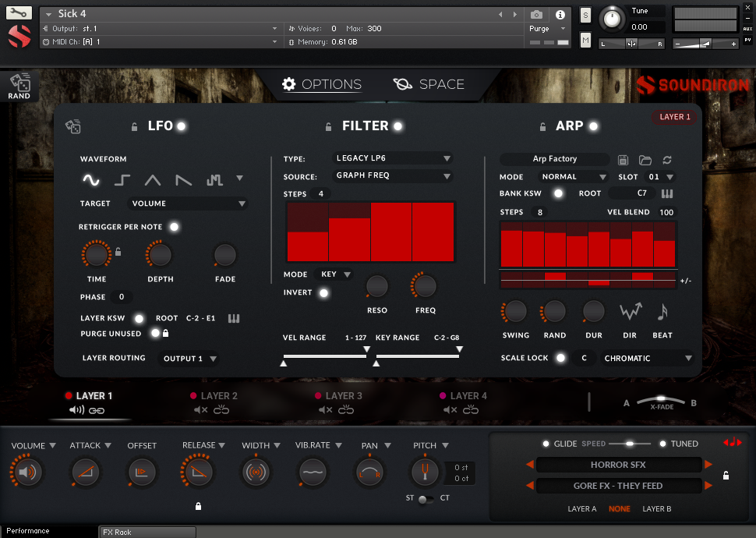Image resolution: width=756 pixels, height=538 pixels.
Task: Click the Arp Factory preset name
Action: (555, 159)
